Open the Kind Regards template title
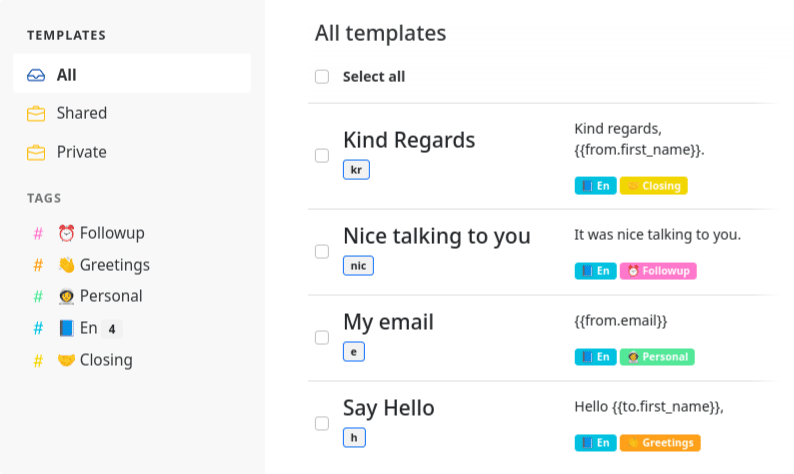 tap(409, 140)
